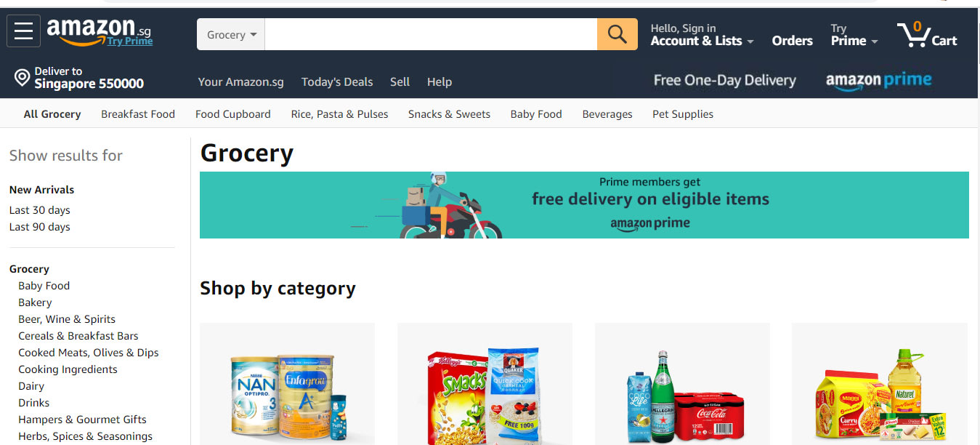Click the delivery location pin icon
Viewport: 980px width, 445px height.
[x=22, y=77]
